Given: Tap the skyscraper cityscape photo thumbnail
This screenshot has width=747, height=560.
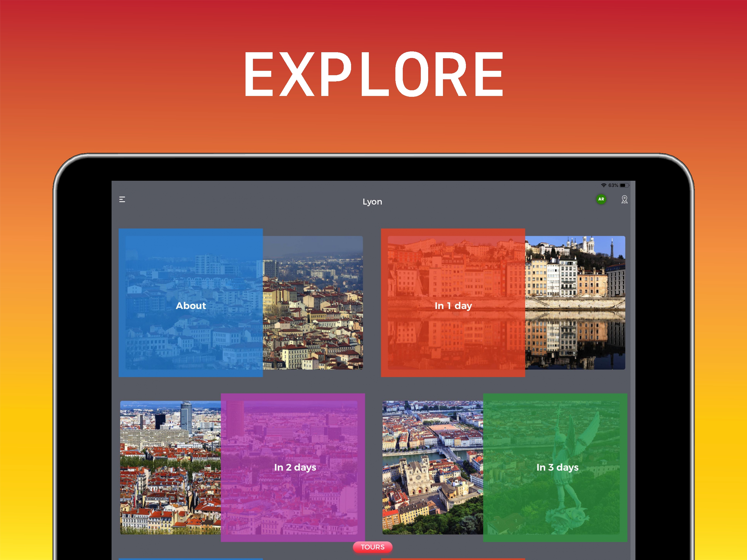Looking at the screenshot, I should [x=171, y=468].
